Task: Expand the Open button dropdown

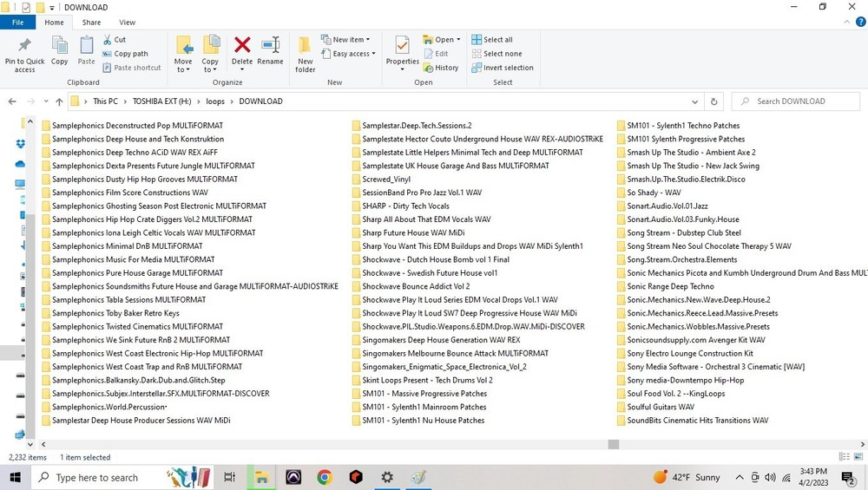Action: pyautogui.click(x=458, y=40)
